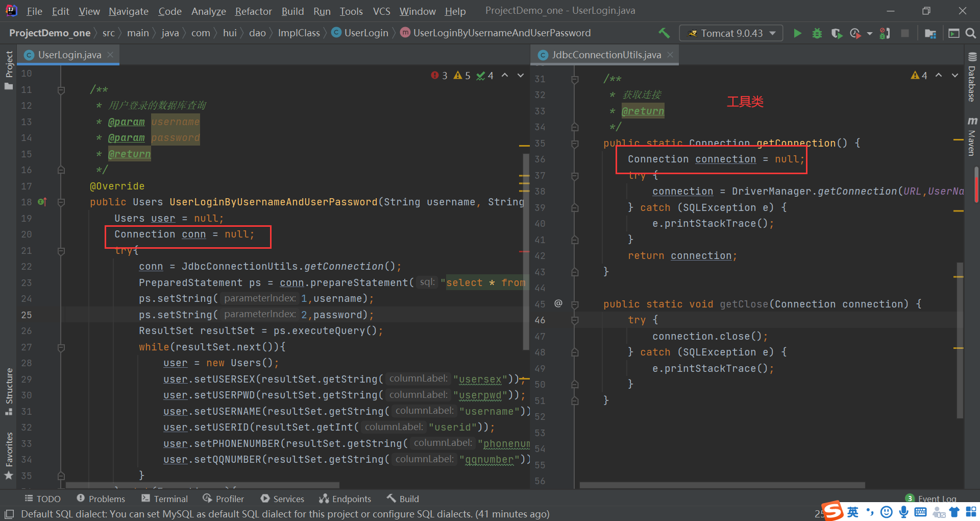Click the errors indicator showing 3 in UserLogin editor
980x521 pixels.
coord(439,76)
